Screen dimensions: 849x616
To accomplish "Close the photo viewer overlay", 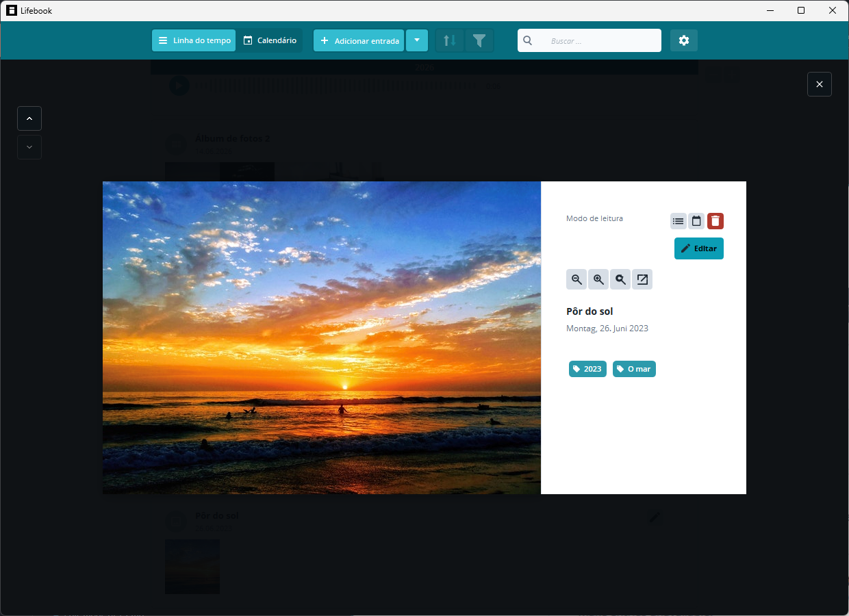I will click(x=820, y=84).
